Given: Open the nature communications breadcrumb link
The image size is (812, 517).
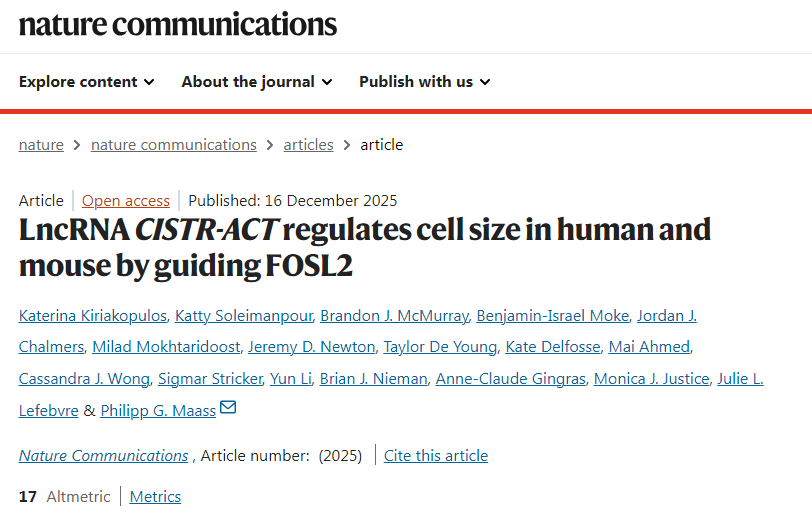Looking at the screenshot, I should pos(173,145).
